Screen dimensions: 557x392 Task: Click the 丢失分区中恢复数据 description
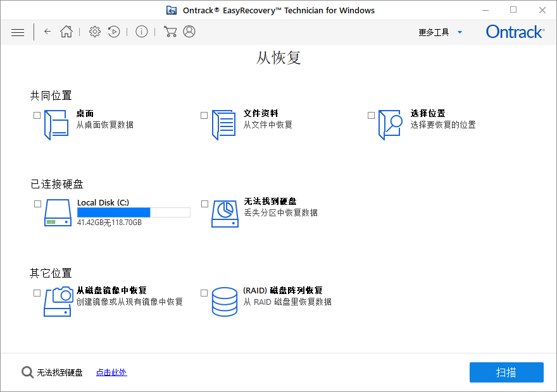280,212
